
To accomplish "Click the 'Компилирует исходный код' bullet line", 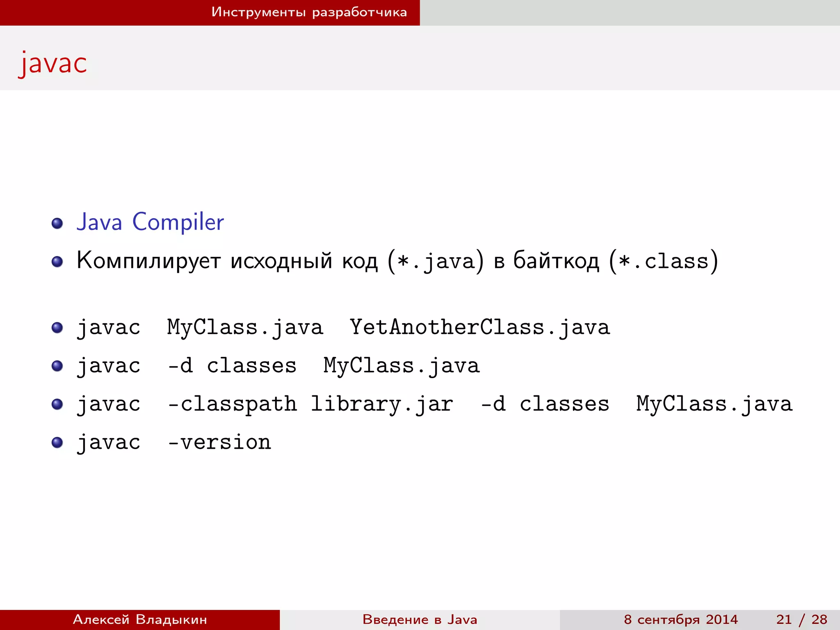I will [397, 261].
